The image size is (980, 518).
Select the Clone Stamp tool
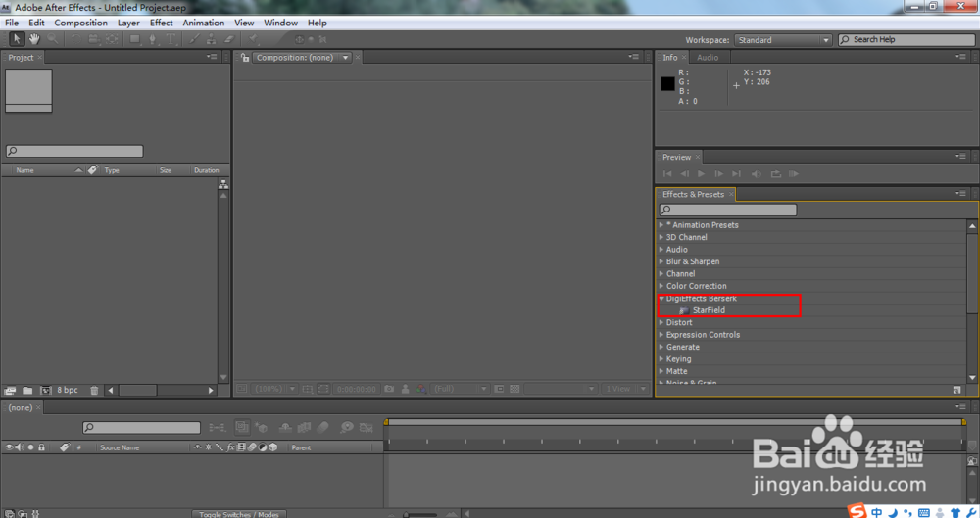212,39
